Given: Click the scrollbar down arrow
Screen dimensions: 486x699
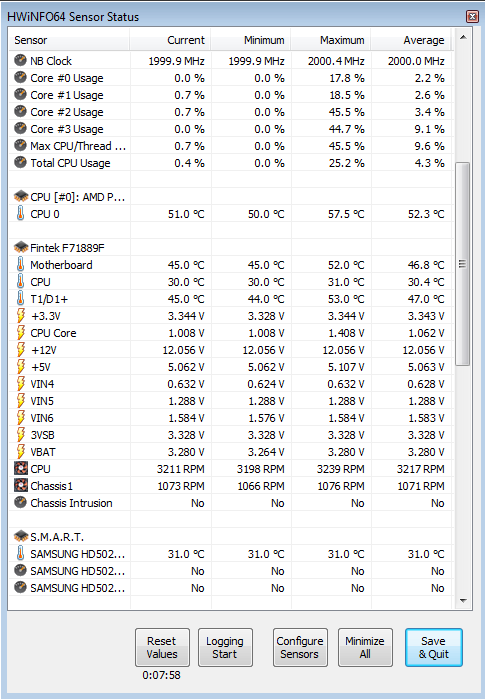Looking at the screenshot, I should click(463, 600).
